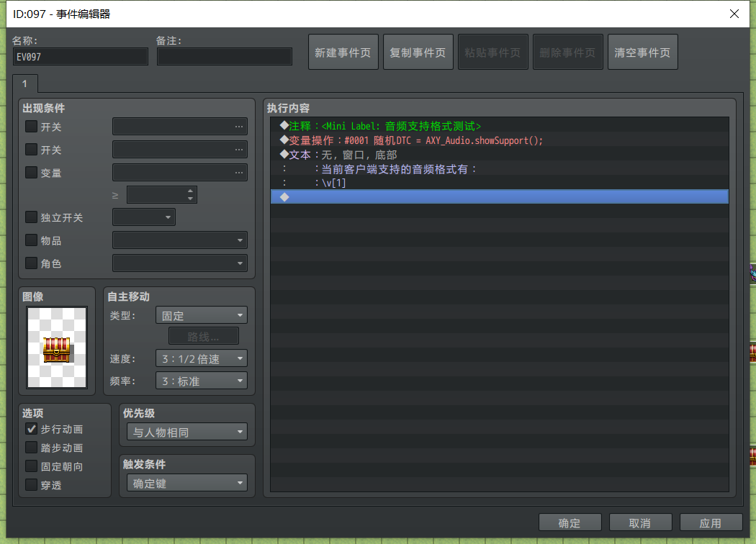Image resolution: width=756 pixels, height=544 pixels.
Task: Click the 应用 button
Action: click(711, 522)
